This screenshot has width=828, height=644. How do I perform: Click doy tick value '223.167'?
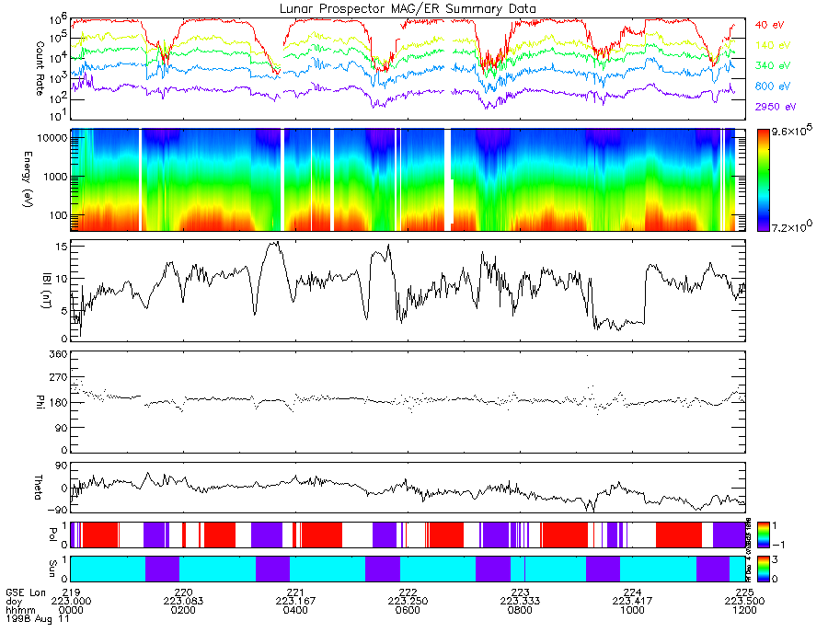(295, 602)
